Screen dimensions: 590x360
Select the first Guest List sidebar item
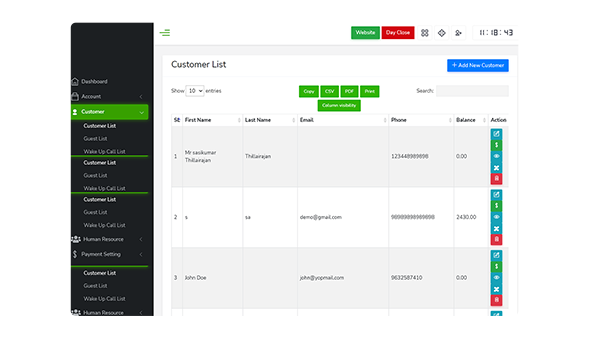coord(95,139)
